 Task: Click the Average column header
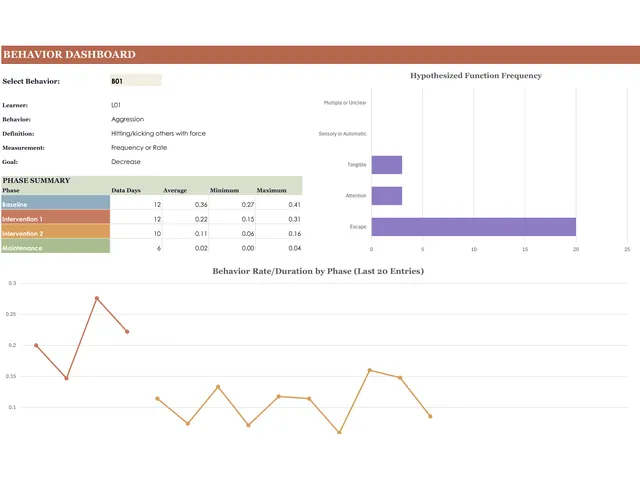[175, 190]
